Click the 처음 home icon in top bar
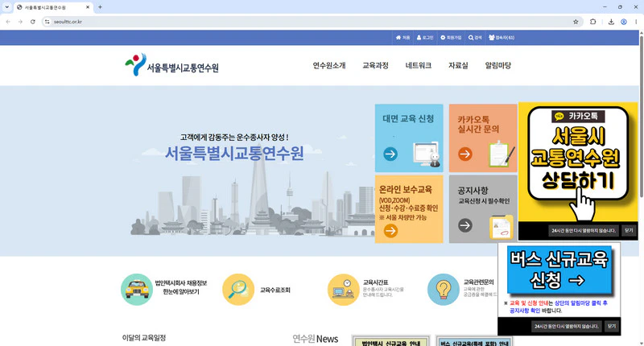Image resolution: width=644 pixels, height=346 pixels. [x=398, y=37]
